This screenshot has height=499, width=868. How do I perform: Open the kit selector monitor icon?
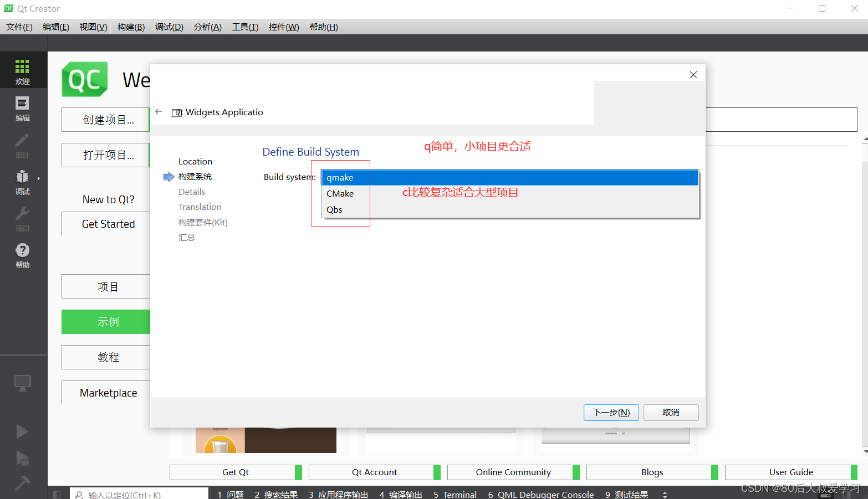click(x=22, y=383)
